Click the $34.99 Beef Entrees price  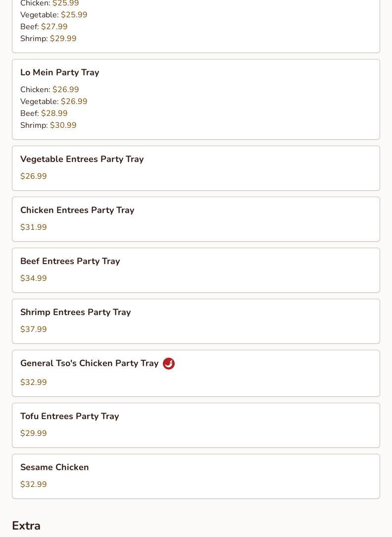[x=34, y=278]
